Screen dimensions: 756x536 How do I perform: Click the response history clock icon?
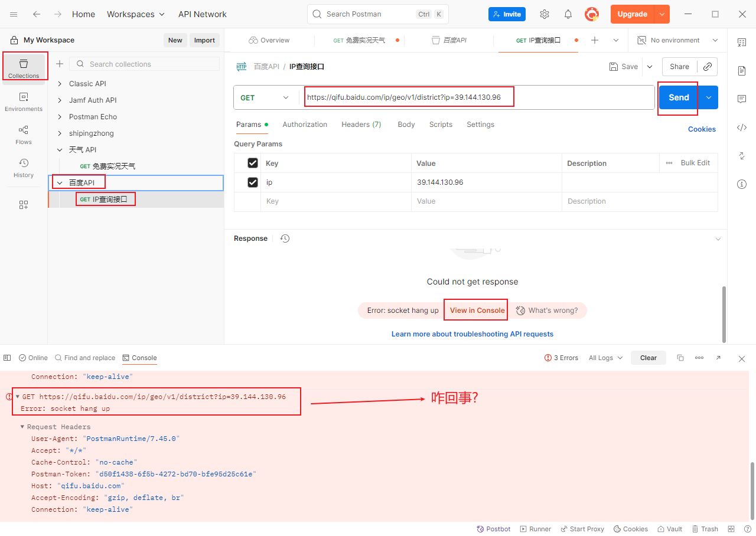tap(285, 238)
